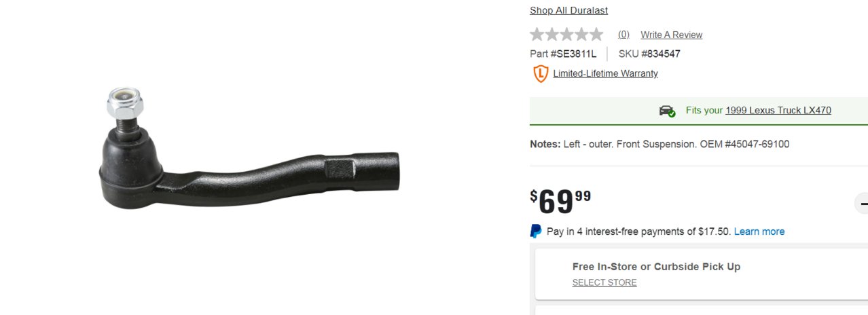
Task: Open the Limited-Lifetime Warranty details
Action: coord(605,73)
